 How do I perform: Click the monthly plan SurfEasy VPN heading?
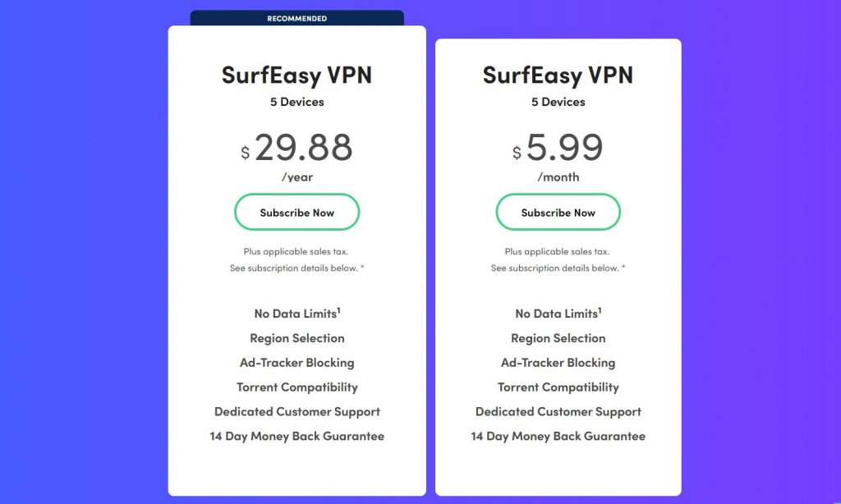pyautogui.click(x=558, y=75)
